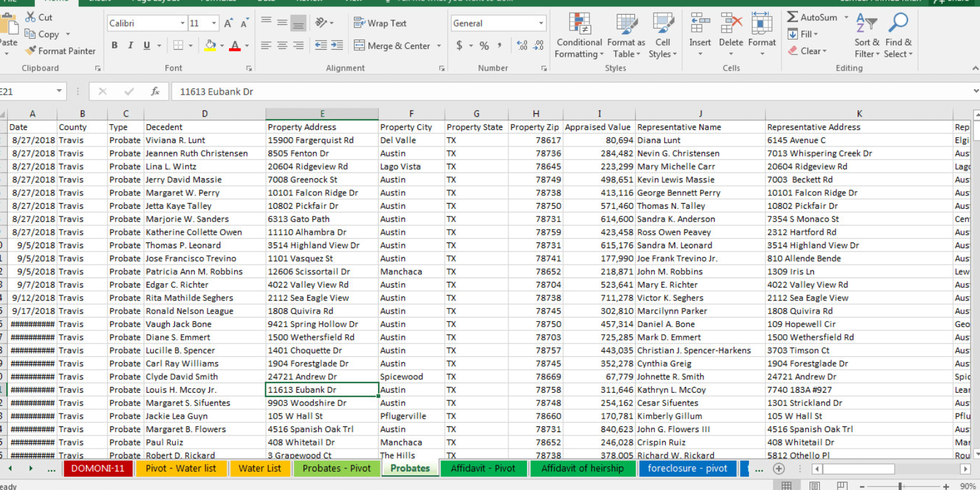Toggle Italic formatting
980x490 pixels.
point(130,46)
